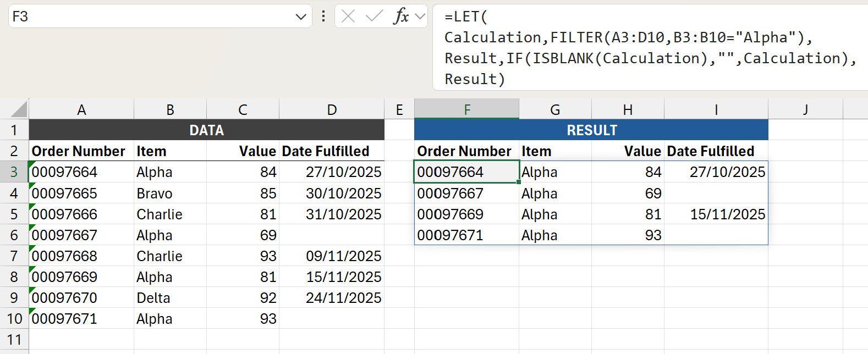Screen dimensions: 868x354
Task: Click the three-dot handle beside Name Box
Action: click(x=323, y=16)
